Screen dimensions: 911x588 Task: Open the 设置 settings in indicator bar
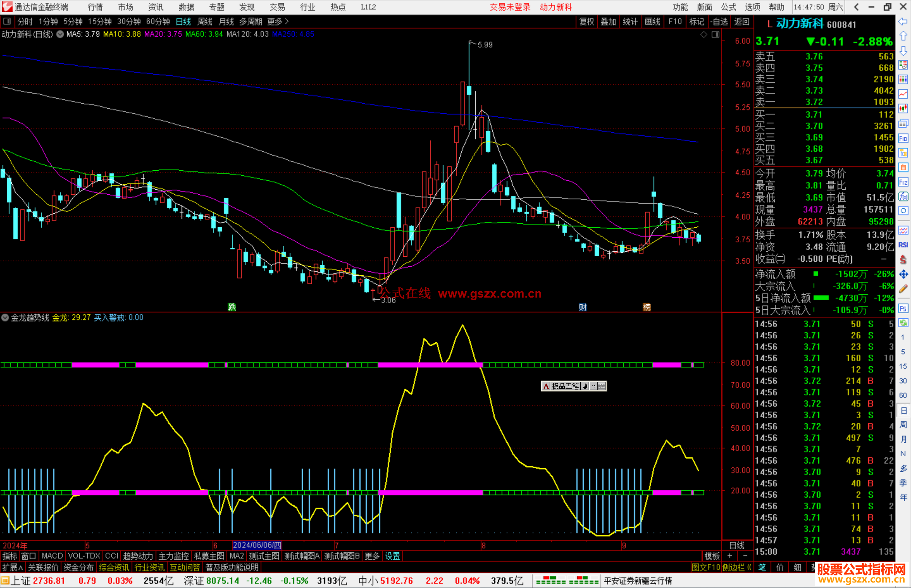392,556
